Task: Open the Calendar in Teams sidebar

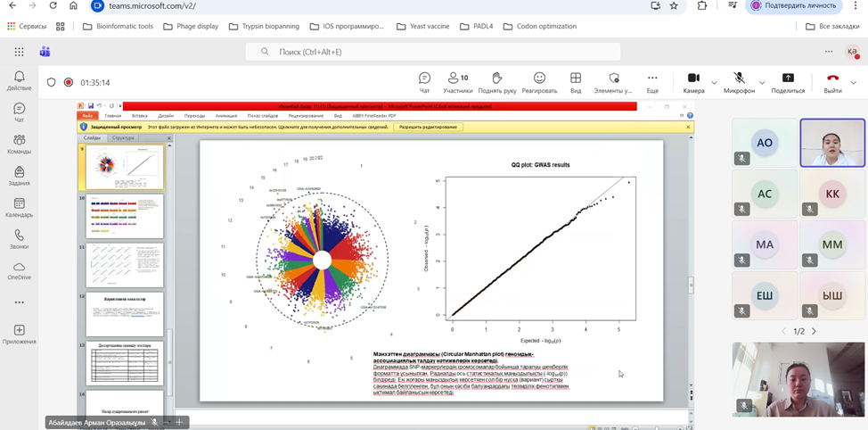Action: point(19,208)
